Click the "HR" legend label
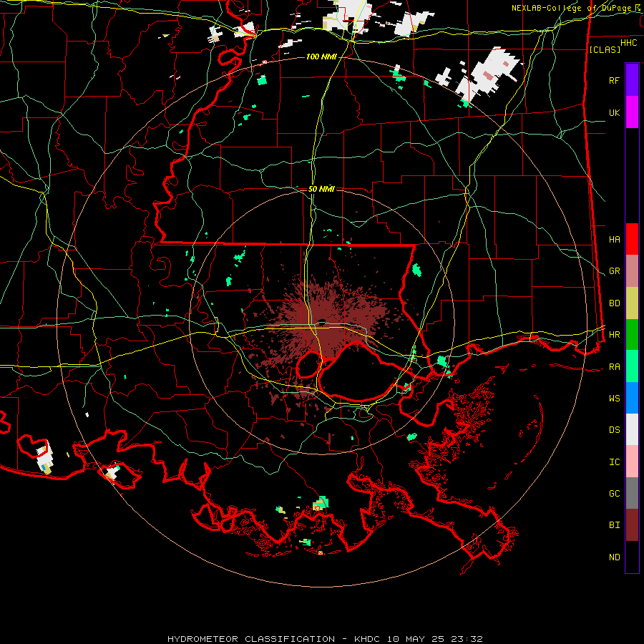This screenshot has height=644, width=644. (614, 335)
